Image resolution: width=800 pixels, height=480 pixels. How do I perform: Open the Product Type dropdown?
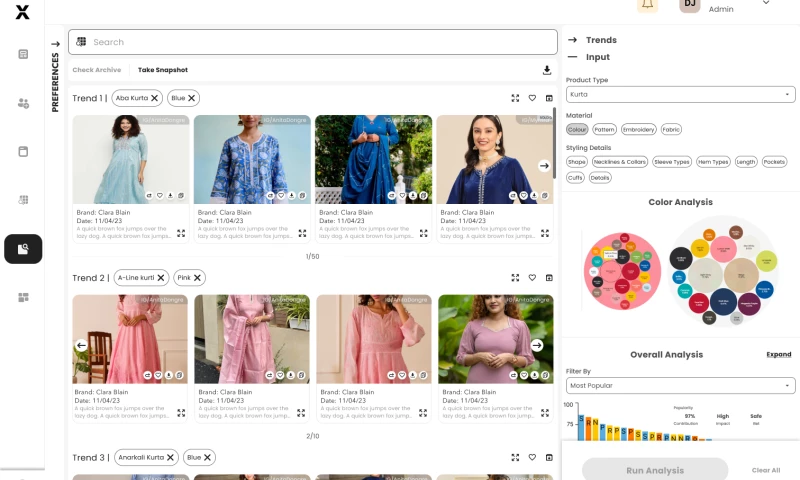point(680,94)
